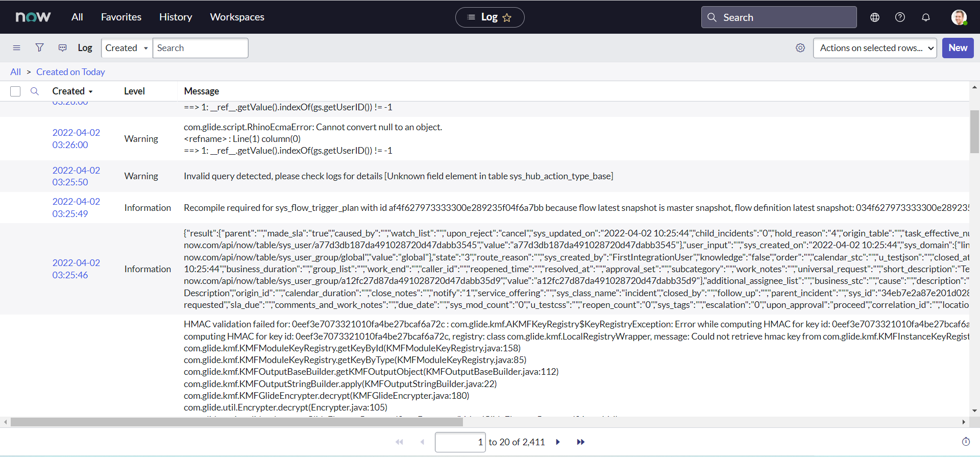Go to next page icon
Screen dimensions: 980x457
point(558,442)
